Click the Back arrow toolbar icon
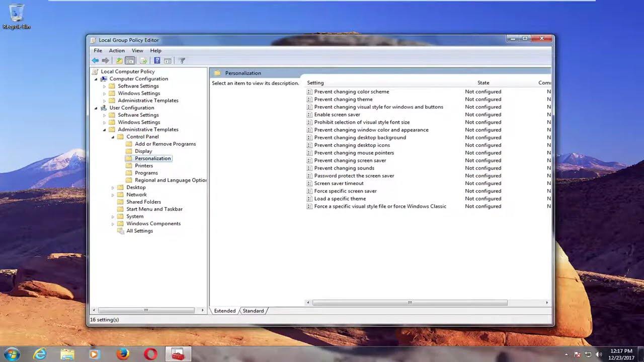The width and height of the screenshot is (644, 362). [x=95, y=61]
